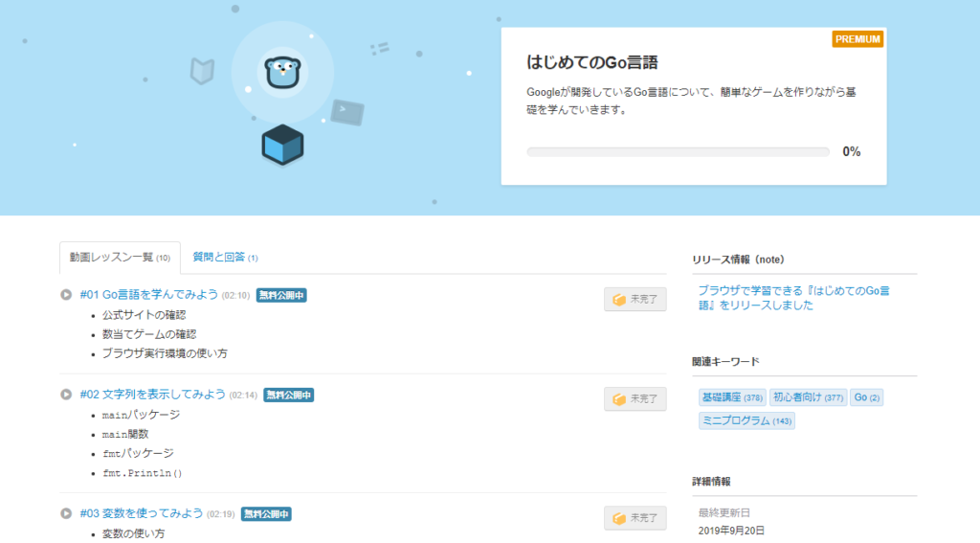Toggle 未完了 status for lesson #01
This screenshot has height=543, width=980.
point(635,299)
